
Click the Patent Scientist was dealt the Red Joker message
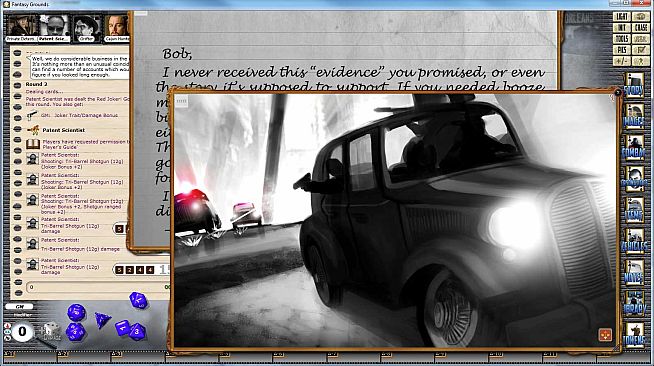point(77,101)
